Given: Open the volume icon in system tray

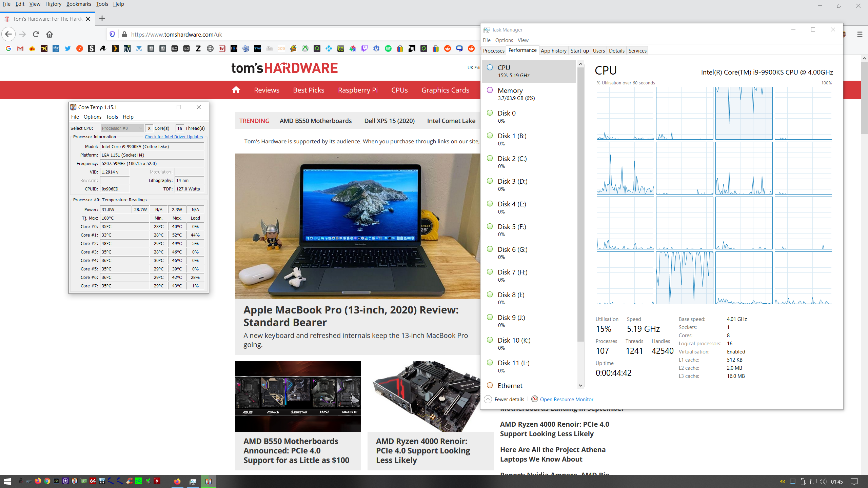Looking at the screenshot, I should pos(823,482).
